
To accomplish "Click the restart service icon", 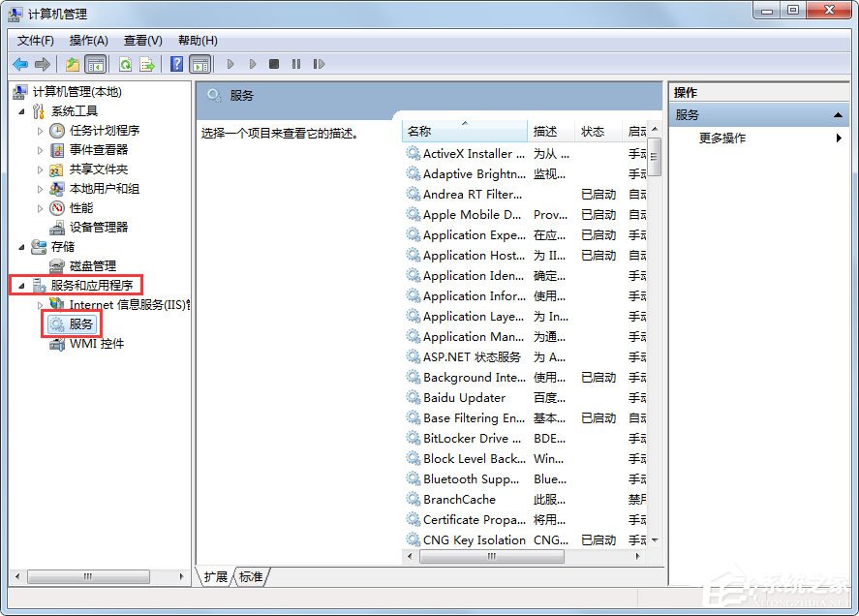I will [320, 64].
